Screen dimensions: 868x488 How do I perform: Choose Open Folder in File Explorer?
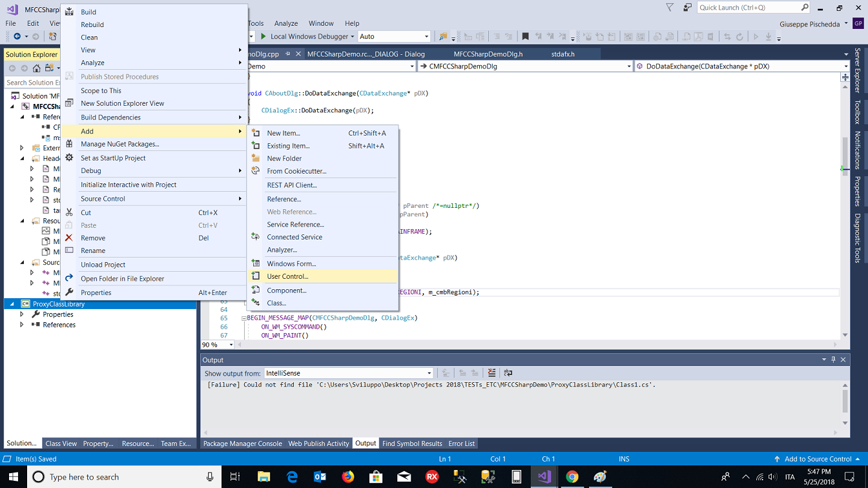coord(154,278)
